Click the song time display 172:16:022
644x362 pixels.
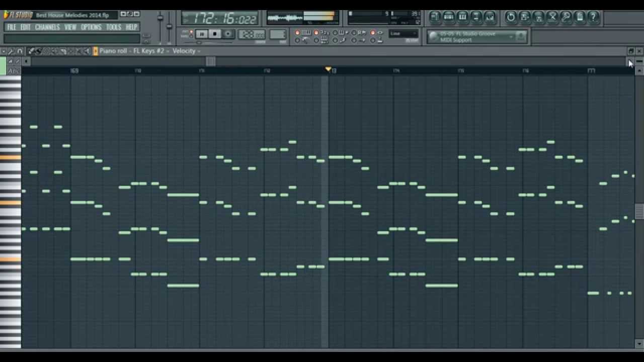click(219, 19)
